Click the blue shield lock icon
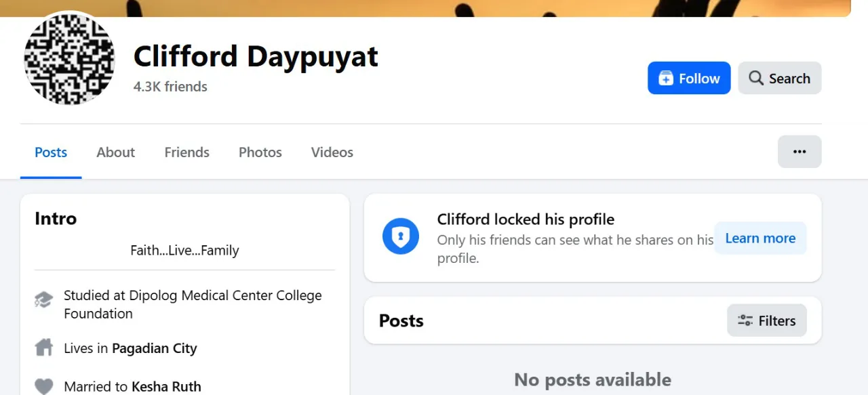Viewport: 868px width, 395px height. click(x=400, y=237)
